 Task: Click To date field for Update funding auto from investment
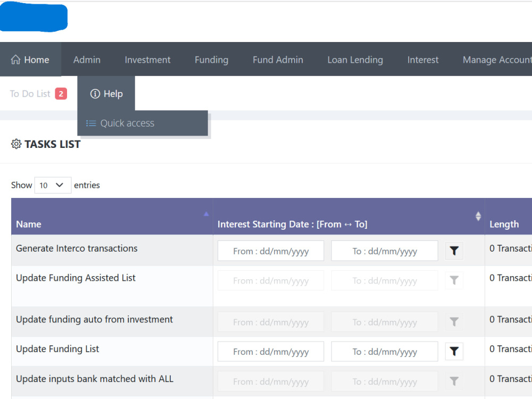coord(385,322)
